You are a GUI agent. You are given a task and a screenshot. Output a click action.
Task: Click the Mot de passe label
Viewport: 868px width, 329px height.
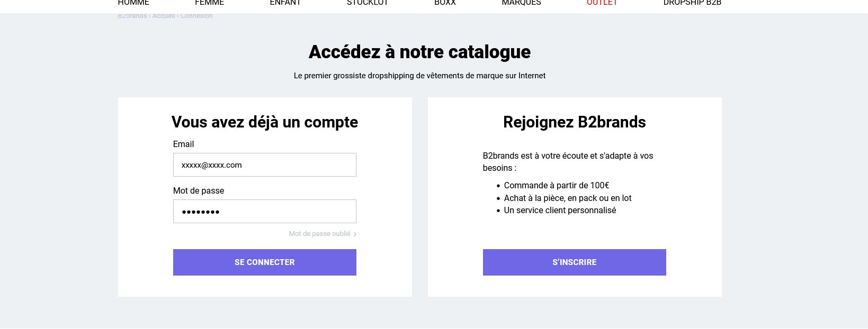(x=198, y=191)
